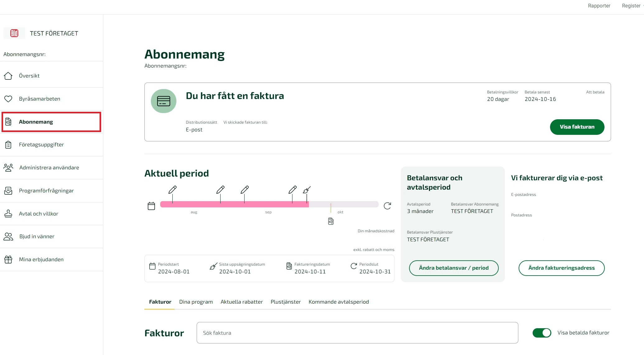Click the pink period progress bar

(x=234, y=204)
